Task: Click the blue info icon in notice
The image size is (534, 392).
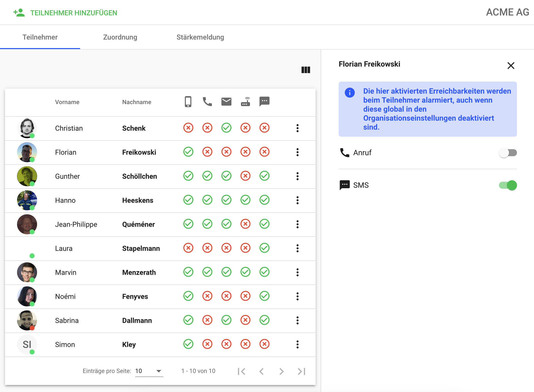Action: coord(350,93)
